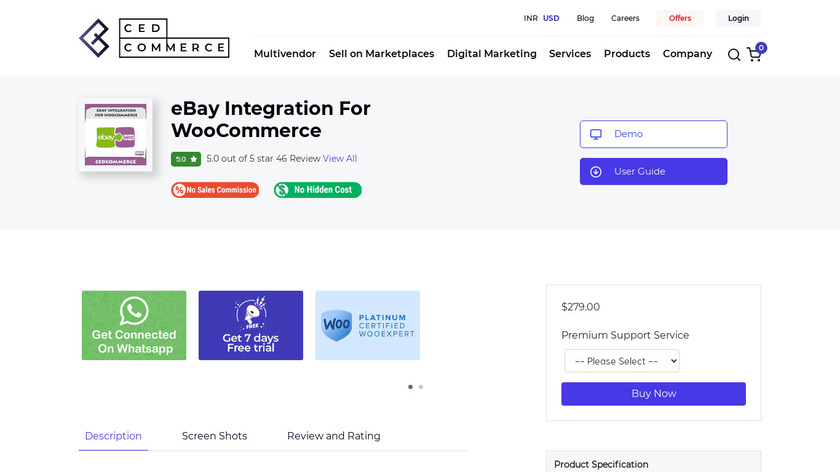Screen dimensions: 840x472
Task: Switch to the Screen Shots tab
Action: click(x=214, y=436)
